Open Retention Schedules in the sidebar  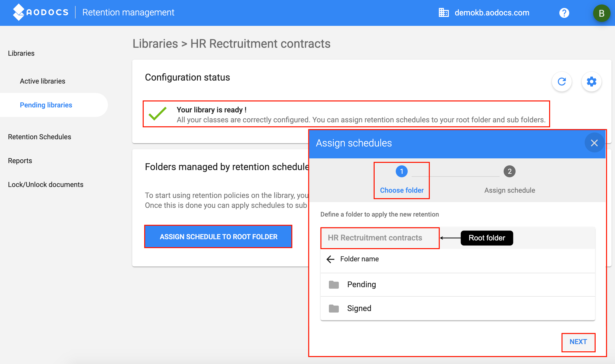pyautogui.click(x=39, y=136)
